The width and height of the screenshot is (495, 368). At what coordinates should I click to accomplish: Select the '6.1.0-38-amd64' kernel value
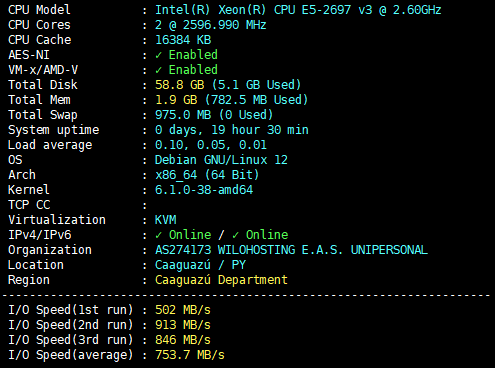pyautogui.click(x=204, y=190)
